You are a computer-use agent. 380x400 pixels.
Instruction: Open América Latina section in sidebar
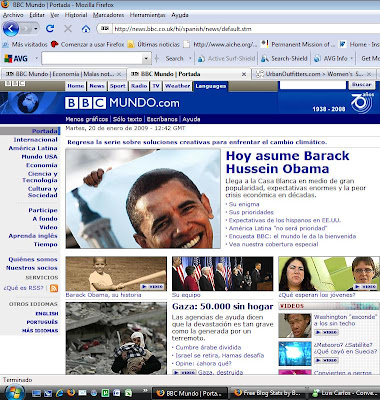click(33, 148)
